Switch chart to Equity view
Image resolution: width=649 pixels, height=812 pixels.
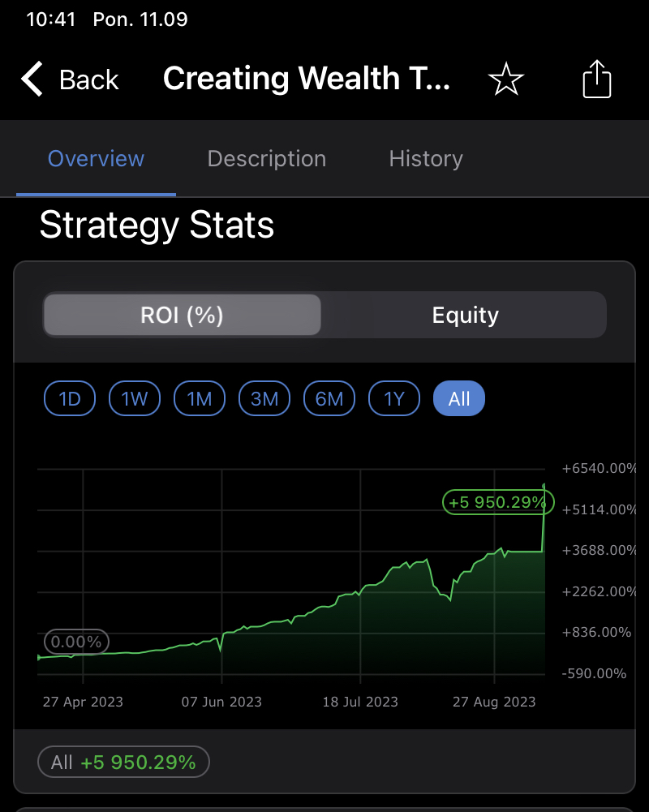click(465, 315)
